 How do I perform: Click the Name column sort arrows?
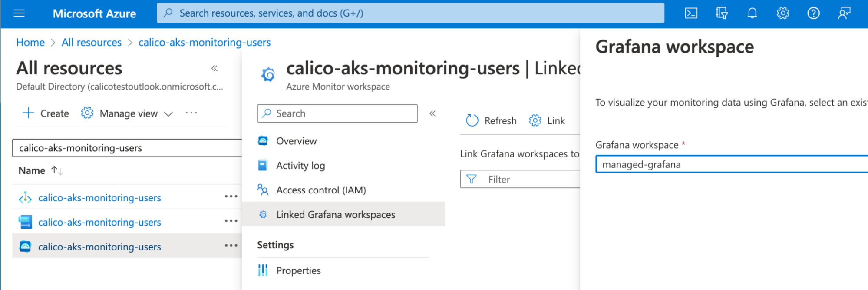pyautogui.click(x=57, y=170)
